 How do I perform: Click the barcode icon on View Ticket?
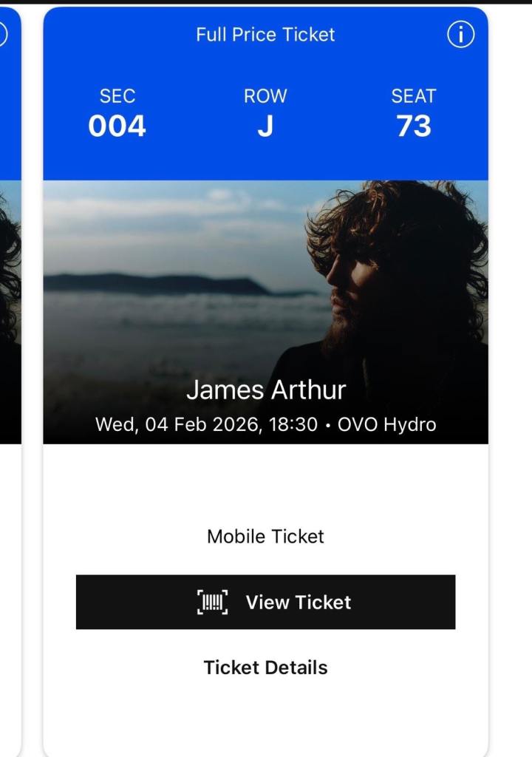(212, 602)
